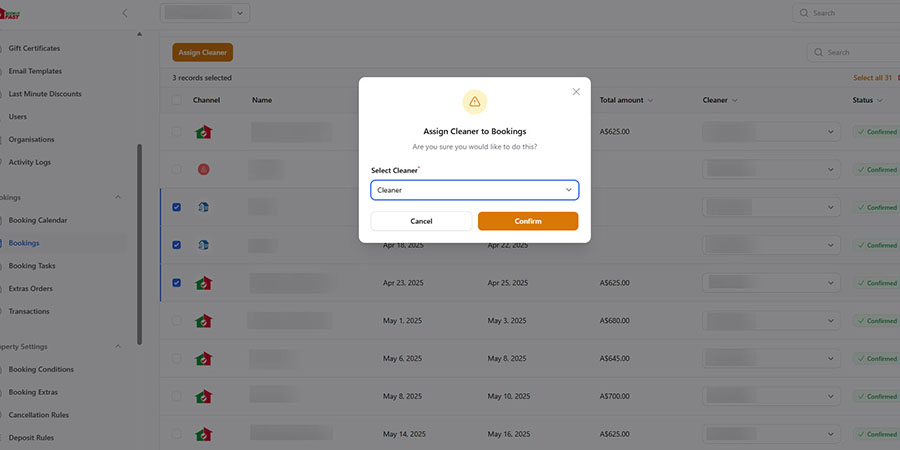Open cleaner dropdown in May 1 row
This screenshot has width=900, height=450.
pyautogui.click(x=771, y=321)
